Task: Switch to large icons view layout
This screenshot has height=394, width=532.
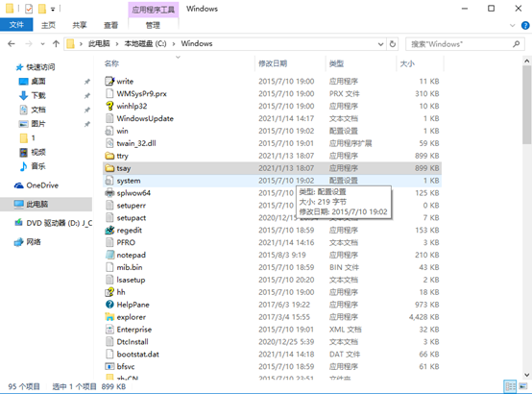Action: click(x=522, y=386)
